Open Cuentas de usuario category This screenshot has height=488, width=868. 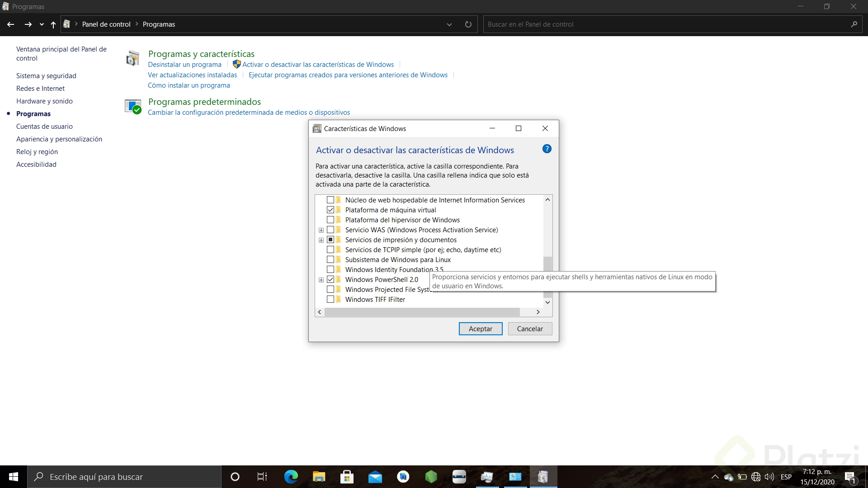(44, 127)
